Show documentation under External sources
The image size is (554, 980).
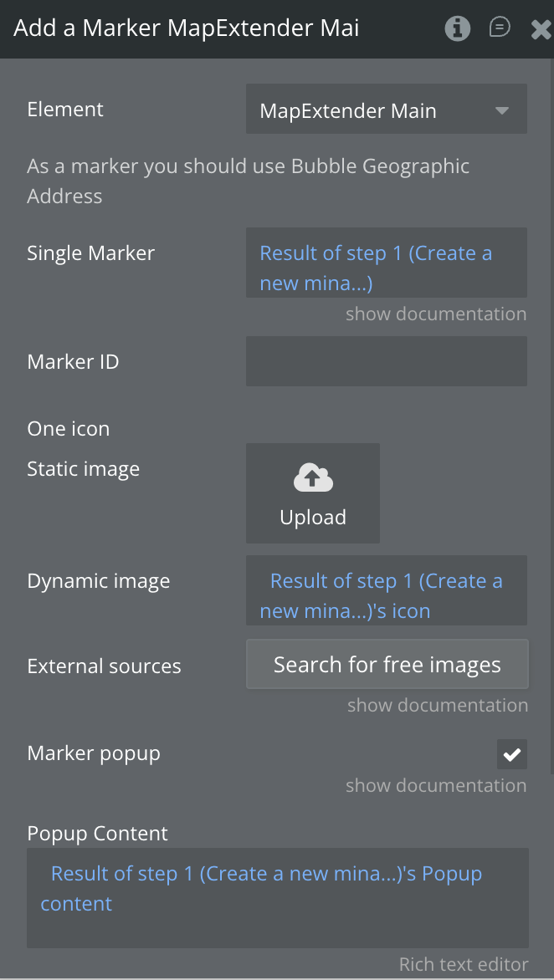438,706
